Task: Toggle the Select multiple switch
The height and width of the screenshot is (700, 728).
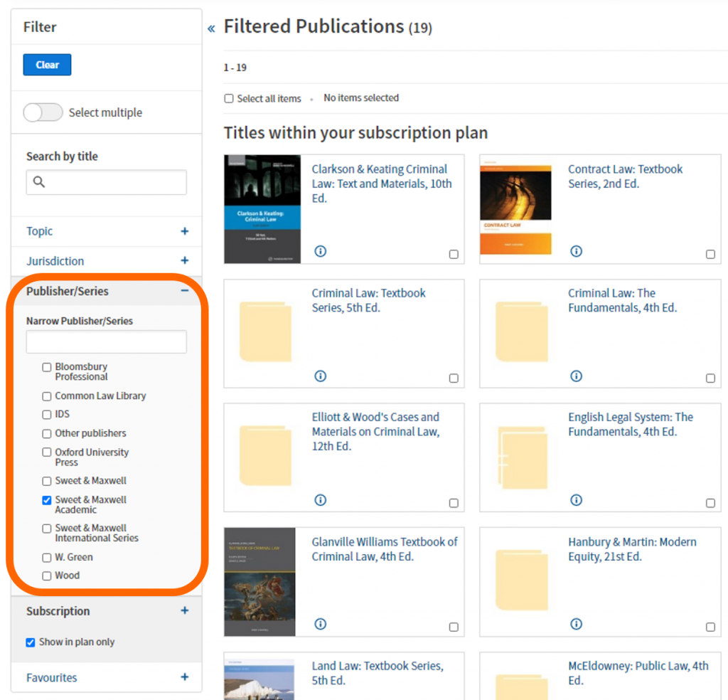Action: [43, 112]
